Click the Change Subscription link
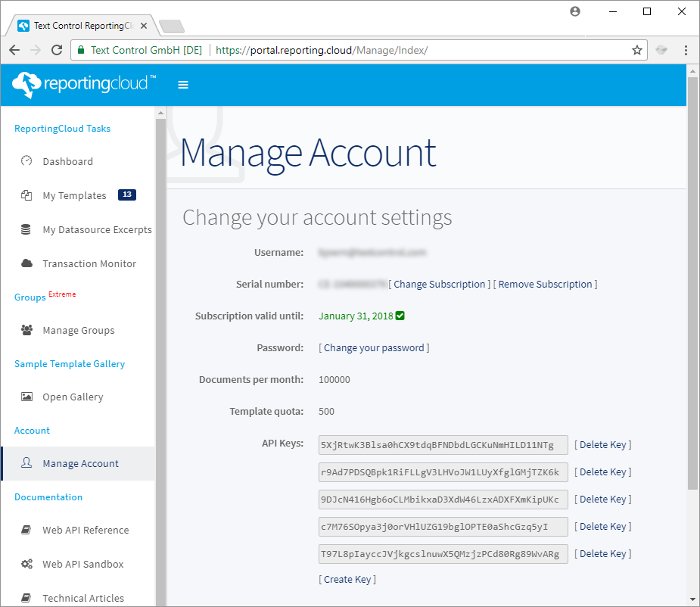This screenshot has width=700, height=607. 439,284
